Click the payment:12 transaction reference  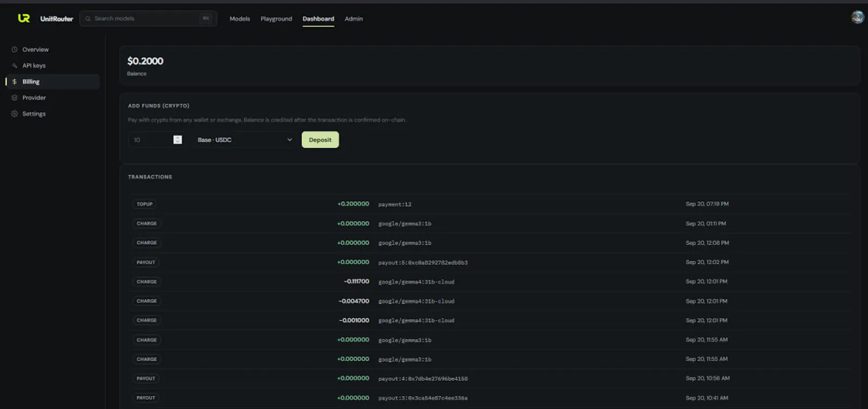tap(395, 204)
